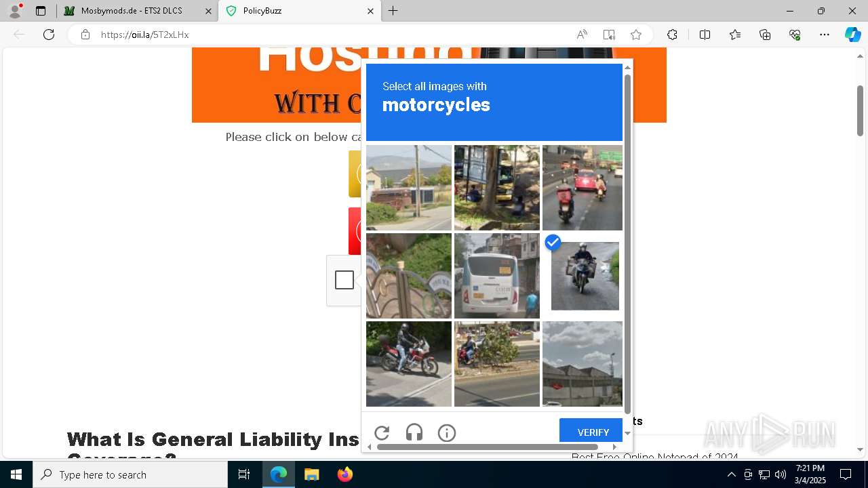This screenshot has height=488, width=868.
Task: Select the PolicyBuzz tab
Action: [x=299, y=11]
